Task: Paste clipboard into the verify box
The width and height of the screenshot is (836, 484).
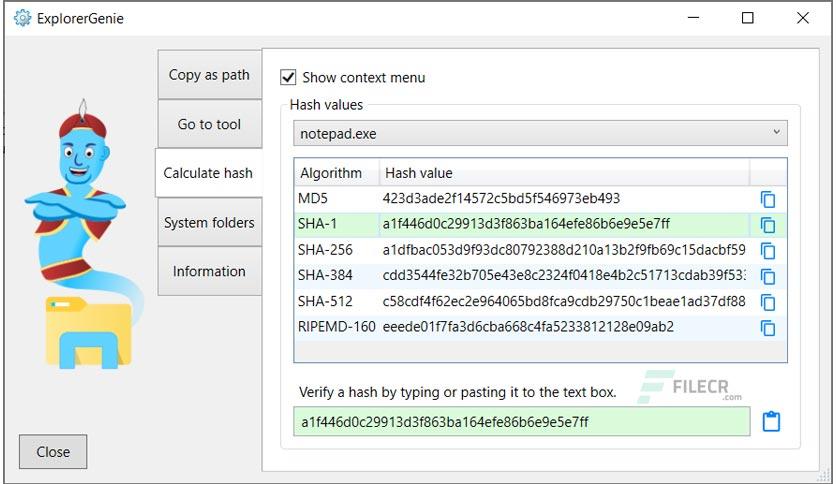Action: pos(771,421)
